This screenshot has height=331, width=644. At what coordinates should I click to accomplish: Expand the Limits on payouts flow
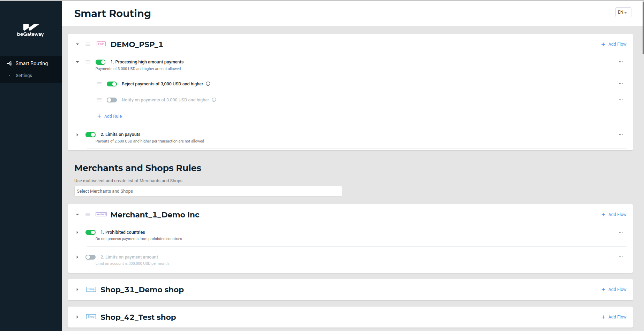click(x=77, y=135)
